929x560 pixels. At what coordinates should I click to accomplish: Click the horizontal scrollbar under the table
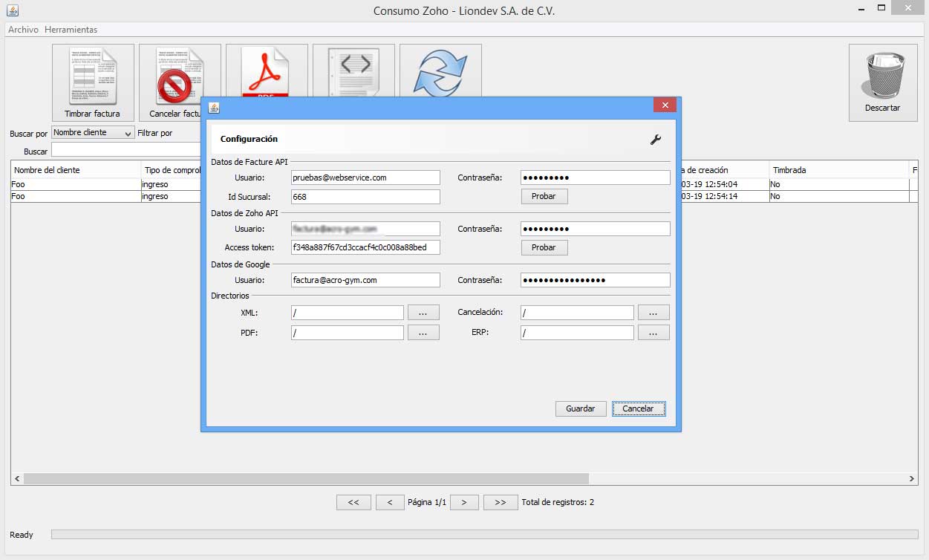click(x=306, y=479)
